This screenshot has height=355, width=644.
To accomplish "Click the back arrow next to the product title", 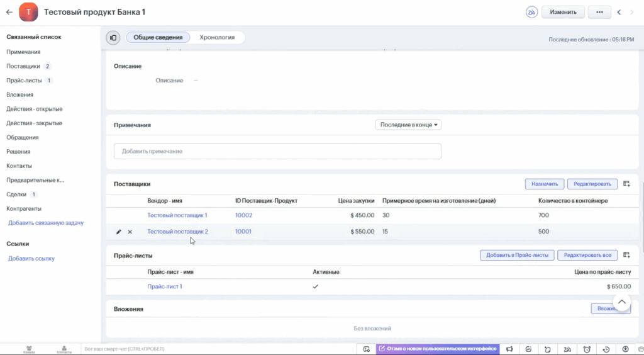I will (x=9, y=12).
